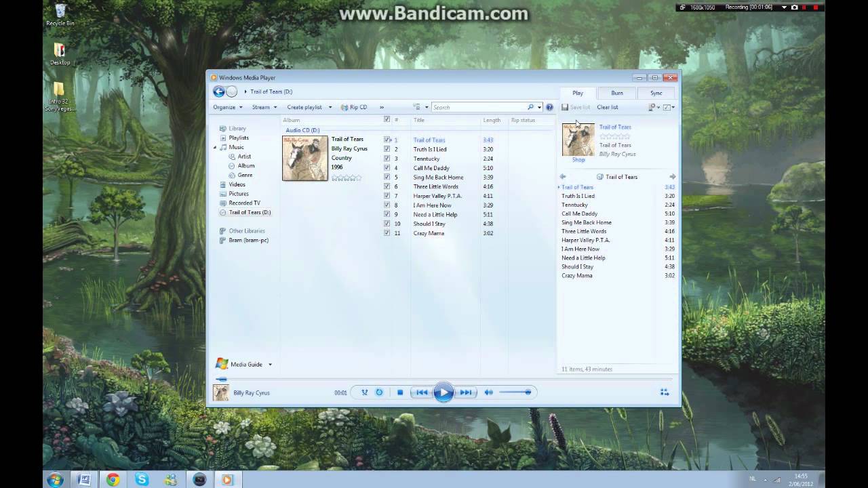This screenshot has height=488, width=868.
Task: Toggle the select-all tracks checkbox in header
Action: (x=387, y=119)
